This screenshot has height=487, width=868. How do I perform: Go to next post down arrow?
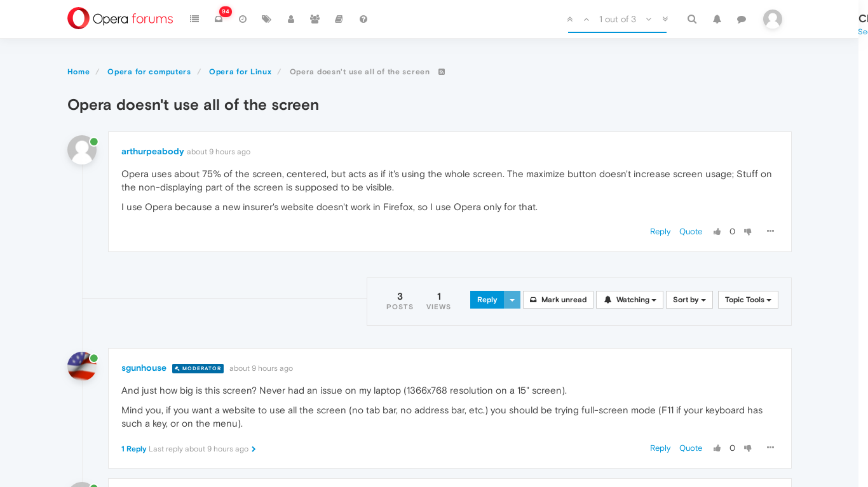(649, 19)
